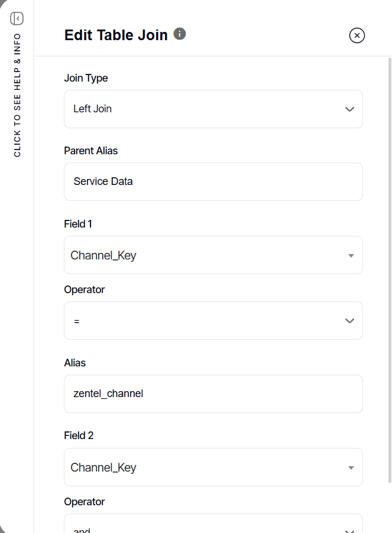Viewport: 392px width, 533px height.
Task: Click the Edit Table Join panel title
Action: 115,35
